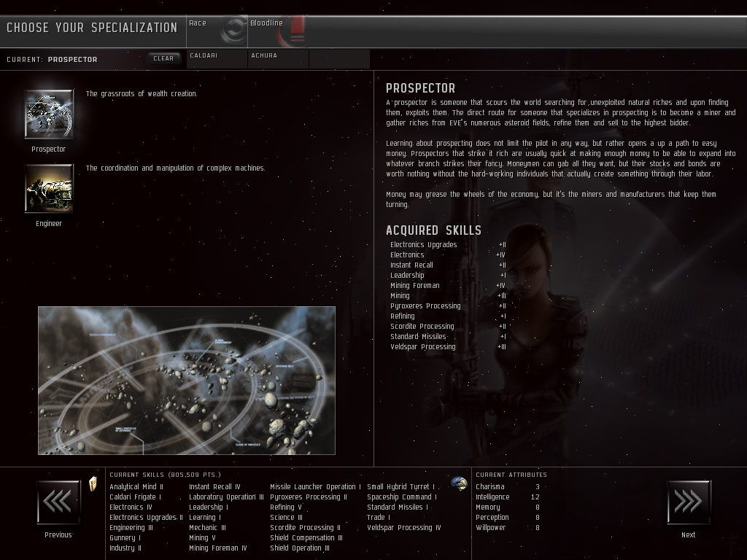The width and height of the screenshot is (747, 560).
Task: Click the Previous text label
Action: [58, 534]
